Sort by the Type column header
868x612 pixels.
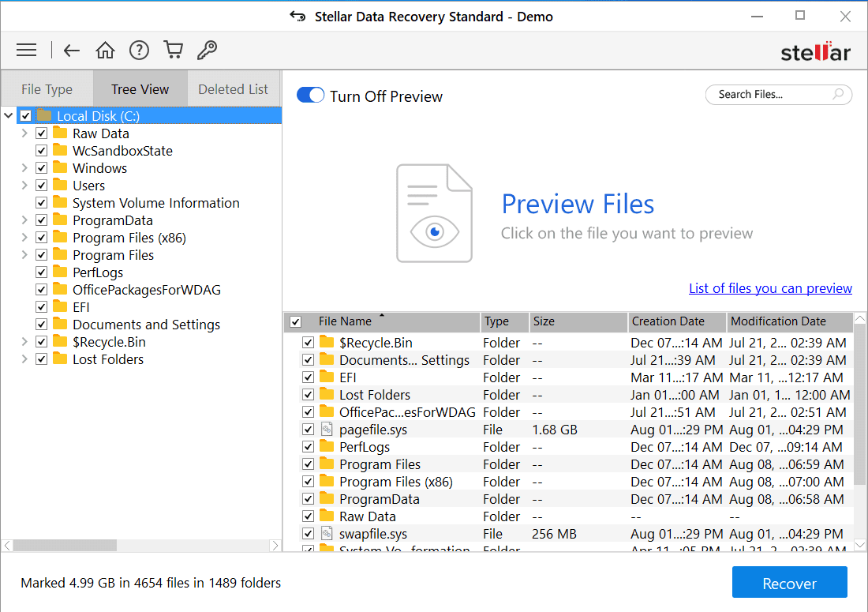pos(504,321)
